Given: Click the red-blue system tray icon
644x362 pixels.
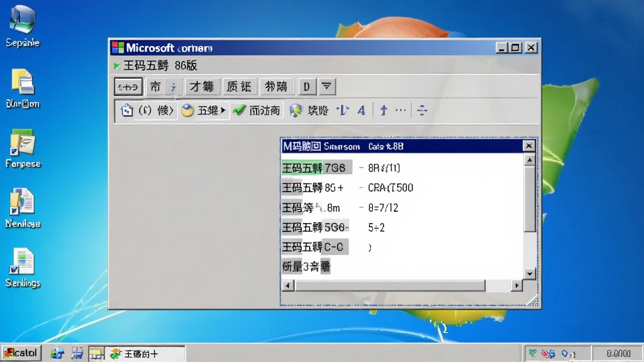Looking at the screenshot, I should point(548,353).
